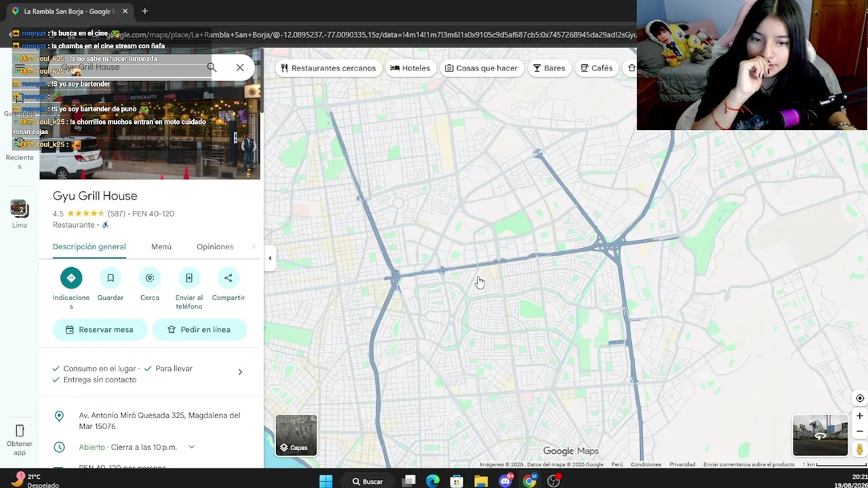Screen dimensions: 868x488
Task: Click the Condiciones link on map footer
Action: point(646,465)
